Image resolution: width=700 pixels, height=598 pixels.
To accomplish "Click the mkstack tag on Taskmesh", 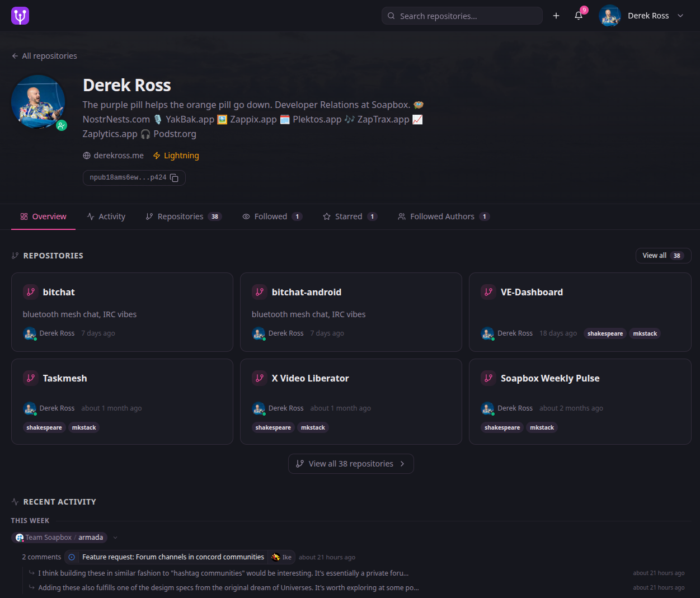I will point(84,427).
